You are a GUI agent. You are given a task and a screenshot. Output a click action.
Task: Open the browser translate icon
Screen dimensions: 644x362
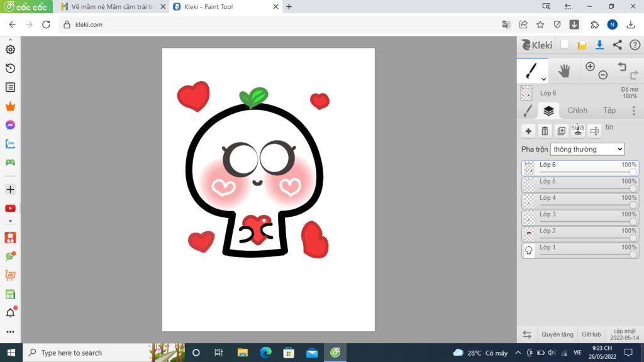pyautogui.click(x=506, y=25)
